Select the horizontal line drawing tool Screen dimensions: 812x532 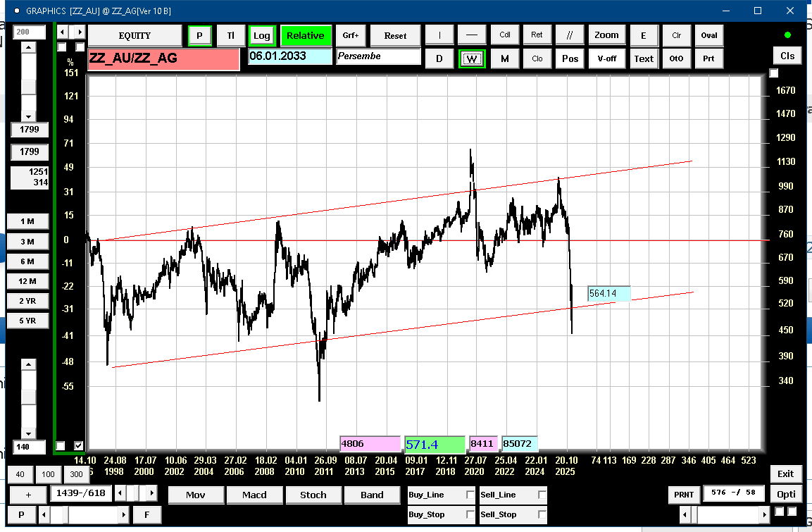[472, 35]
